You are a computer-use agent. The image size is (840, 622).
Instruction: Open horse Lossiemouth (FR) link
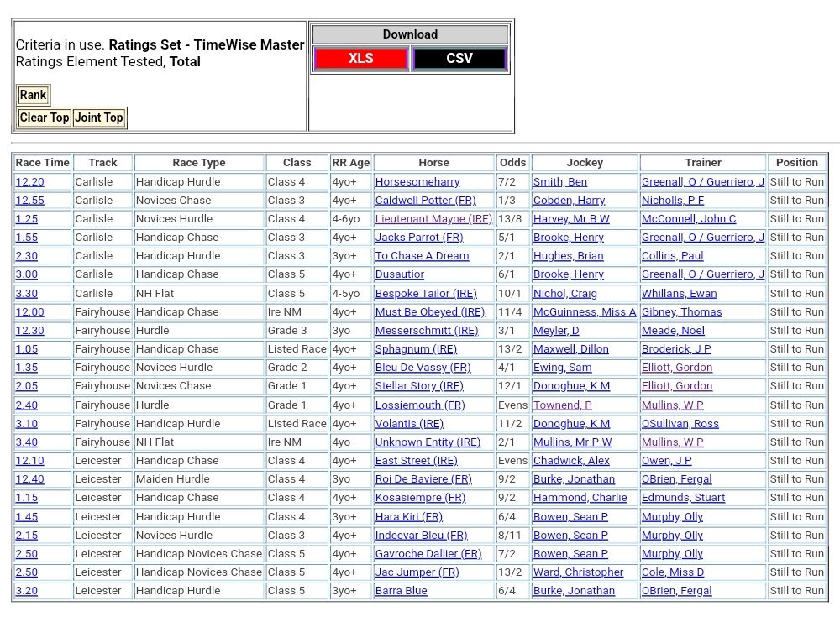pos(420,405)
